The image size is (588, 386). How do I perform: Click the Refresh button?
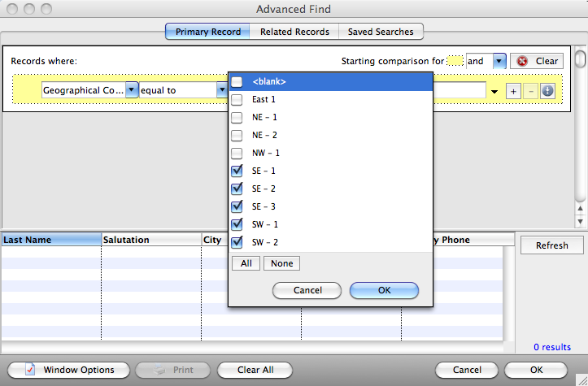552,245
